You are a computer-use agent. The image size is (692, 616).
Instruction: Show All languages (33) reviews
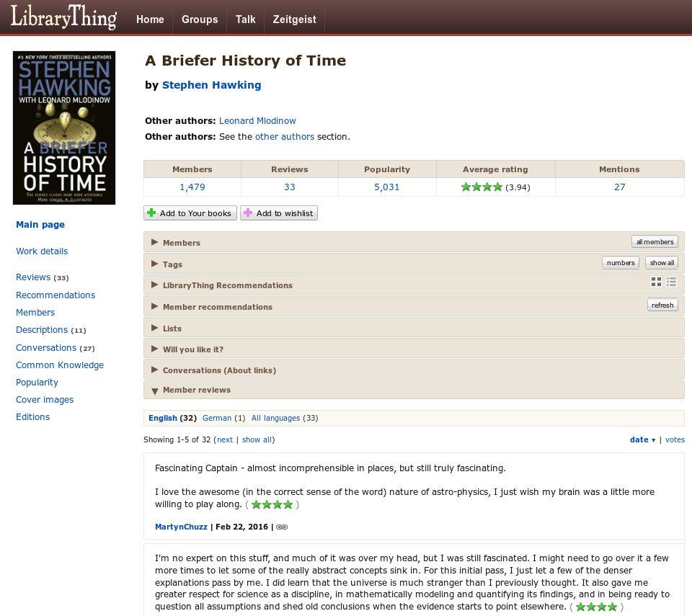285,418
